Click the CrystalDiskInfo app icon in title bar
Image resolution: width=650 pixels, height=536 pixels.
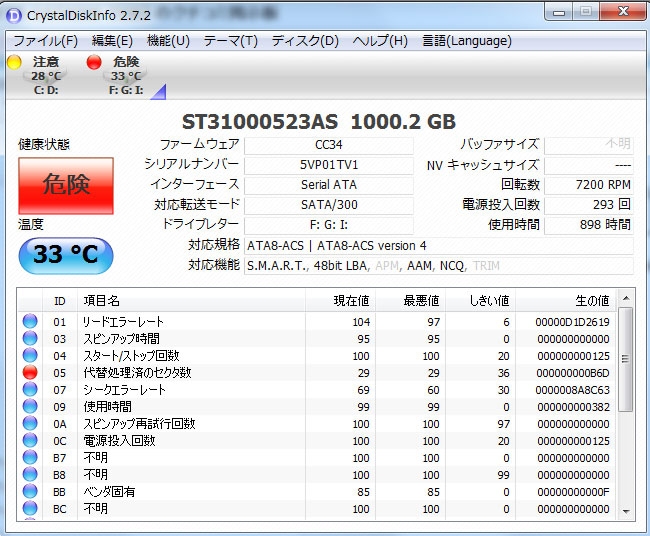14,16
